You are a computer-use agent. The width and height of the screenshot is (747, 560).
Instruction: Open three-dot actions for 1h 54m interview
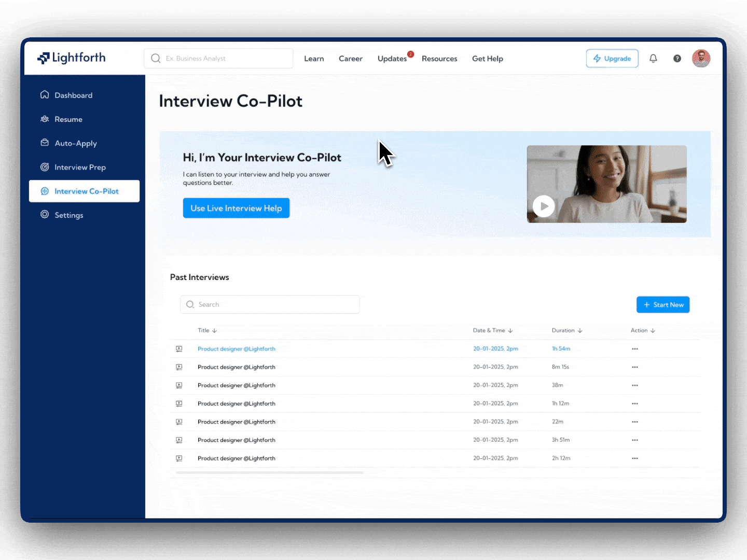coord(635,349)
